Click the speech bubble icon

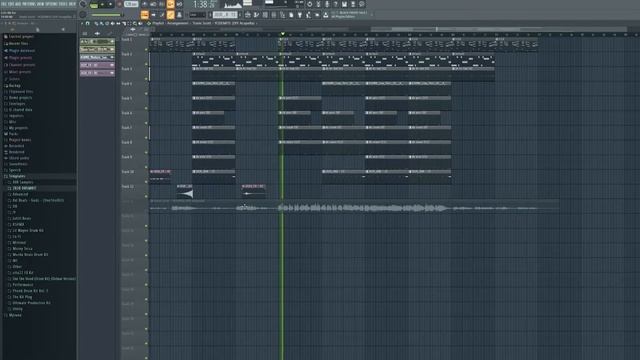[362, 4]
